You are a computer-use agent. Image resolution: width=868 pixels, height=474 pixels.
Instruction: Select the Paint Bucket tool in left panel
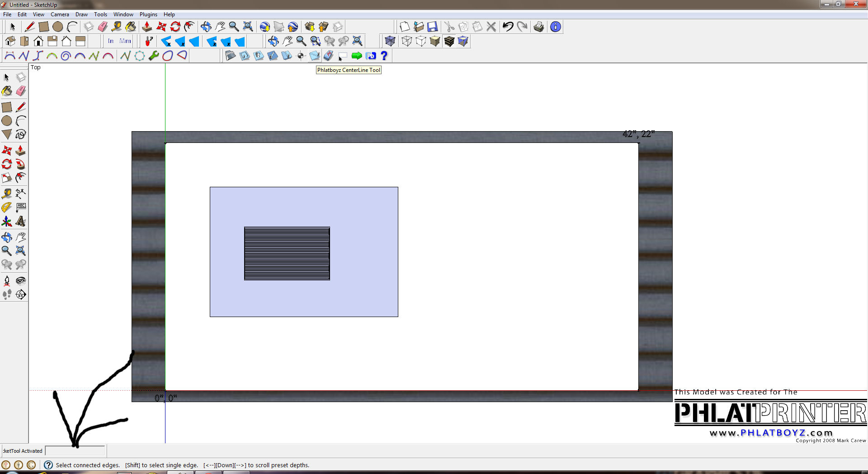pyautogui.click(x=7, y=91)
